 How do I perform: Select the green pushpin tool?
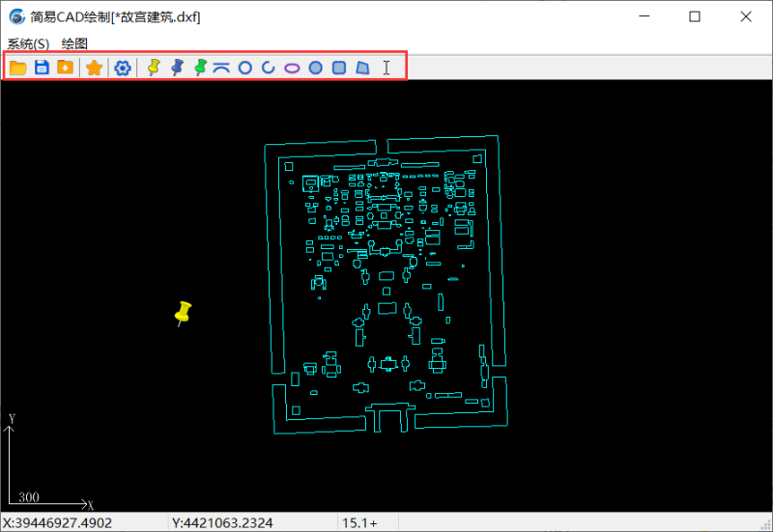point(200,67)
